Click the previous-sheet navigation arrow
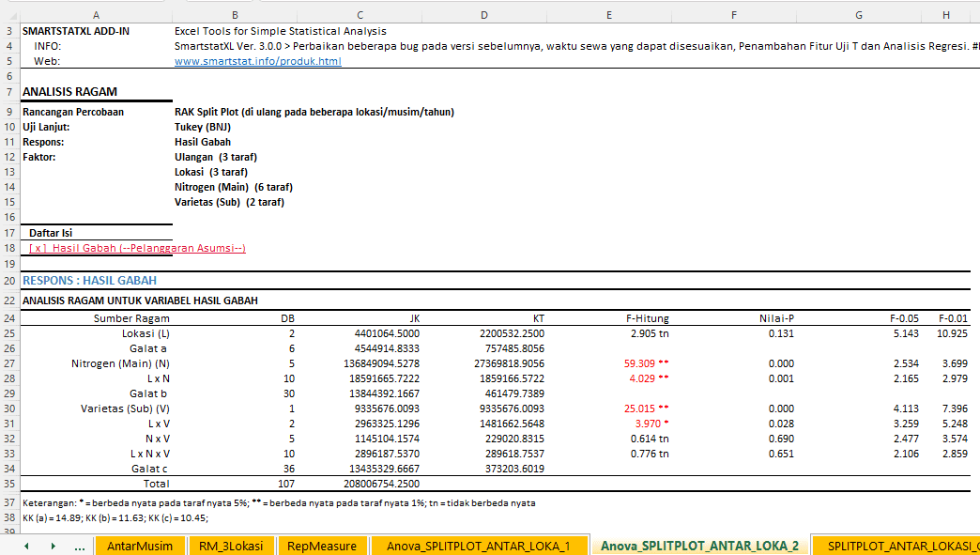980x555 pixels. click(25, 546)
